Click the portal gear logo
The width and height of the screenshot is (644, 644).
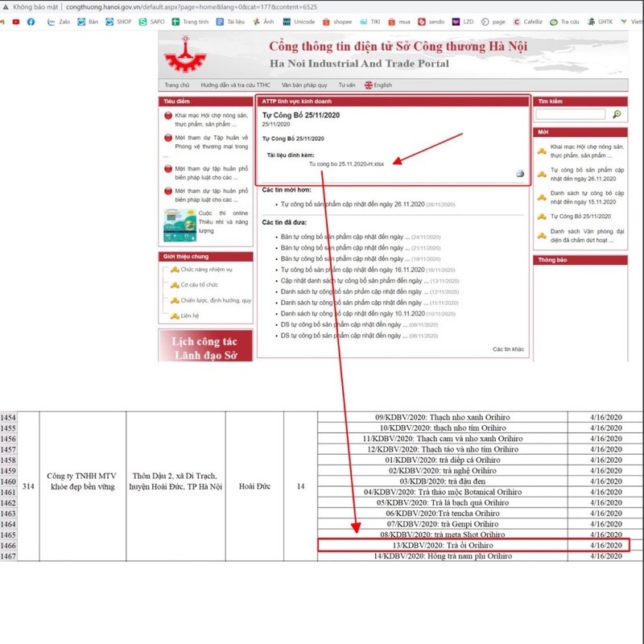tap(184, 56)
